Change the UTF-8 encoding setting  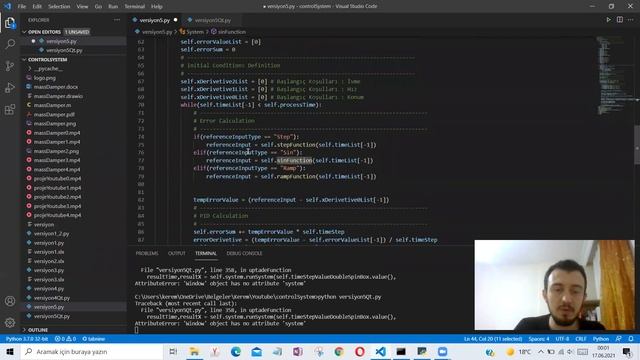[x=562, y=339]
